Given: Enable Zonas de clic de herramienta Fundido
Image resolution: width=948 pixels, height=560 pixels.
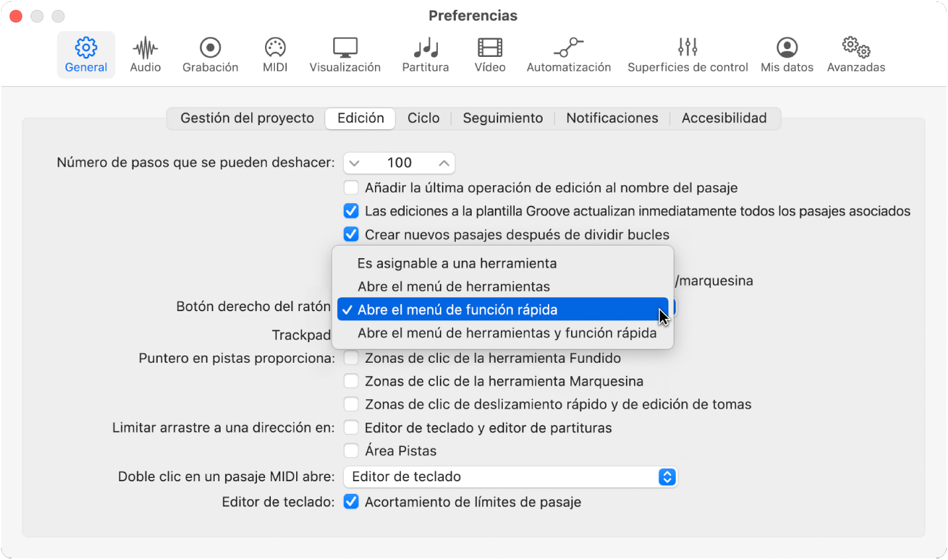Looking at the screenshot, I should tap(351, 358).
